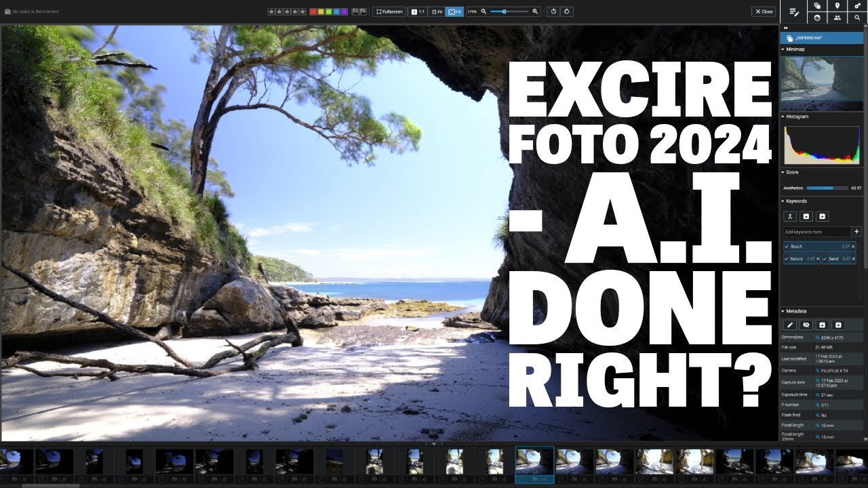Open the search panel magnifier icon

click(858, 18)
